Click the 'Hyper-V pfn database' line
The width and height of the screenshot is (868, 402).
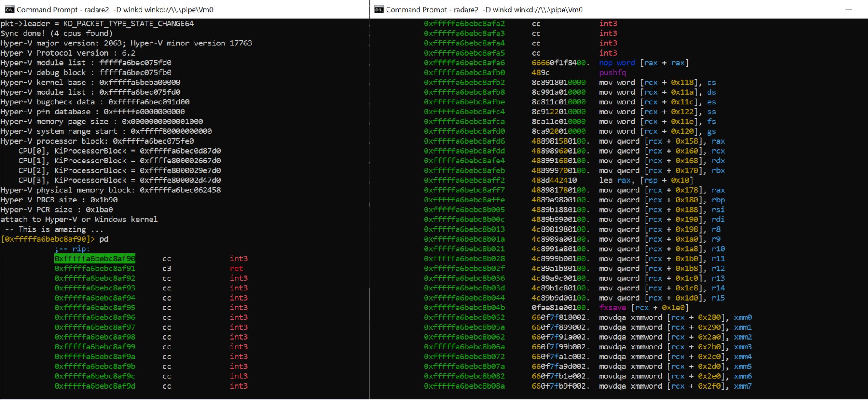(x=93, y=112)
